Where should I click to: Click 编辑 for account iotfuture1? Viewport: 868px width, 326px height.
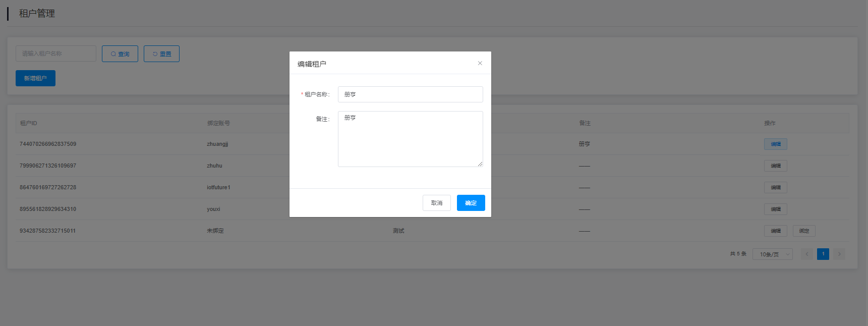tap(775, 188)
